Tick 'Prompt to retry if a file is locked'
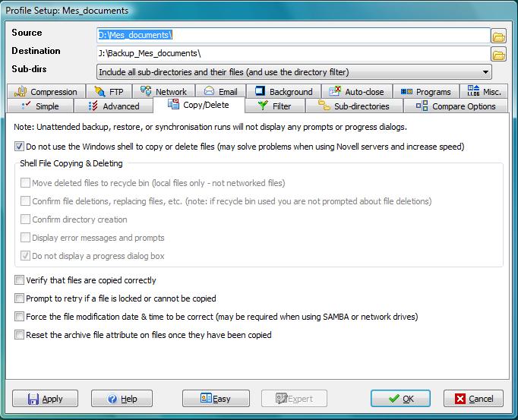 pyautogui.click(x=20, y=298)
